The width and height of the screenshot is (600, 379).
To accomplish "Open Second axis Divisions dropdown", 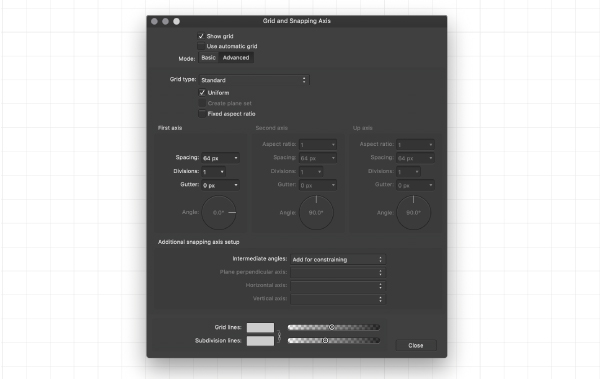I will (x=311, y=172).
